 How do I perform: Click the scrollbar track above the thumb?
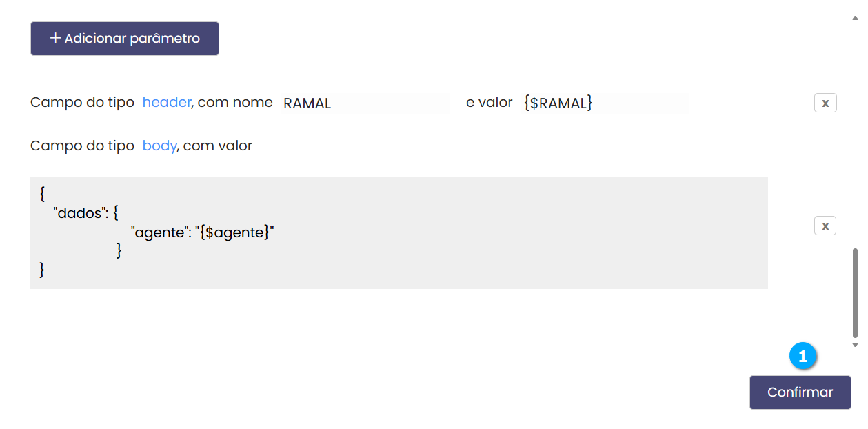click(856, 138)
